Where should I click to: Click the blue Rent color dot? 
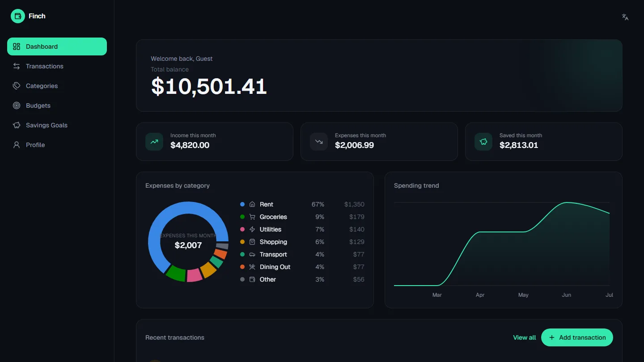242,204
